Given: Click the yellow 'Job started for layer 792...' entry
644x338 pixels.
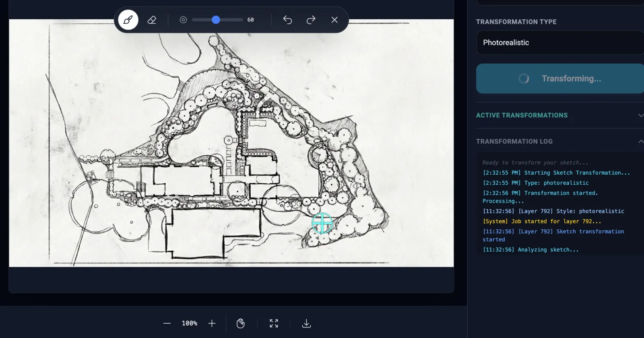Looking at the screenshot, I should 542,221.
